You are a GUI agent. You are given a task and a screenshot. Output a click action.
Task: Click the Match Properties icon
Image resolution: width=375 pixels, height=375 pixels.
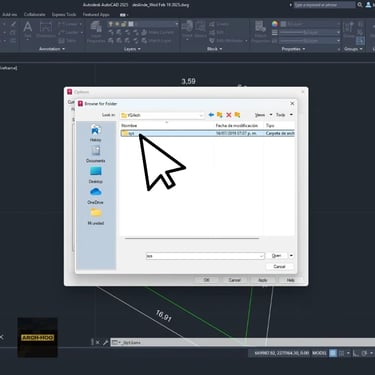click(260, 32)
